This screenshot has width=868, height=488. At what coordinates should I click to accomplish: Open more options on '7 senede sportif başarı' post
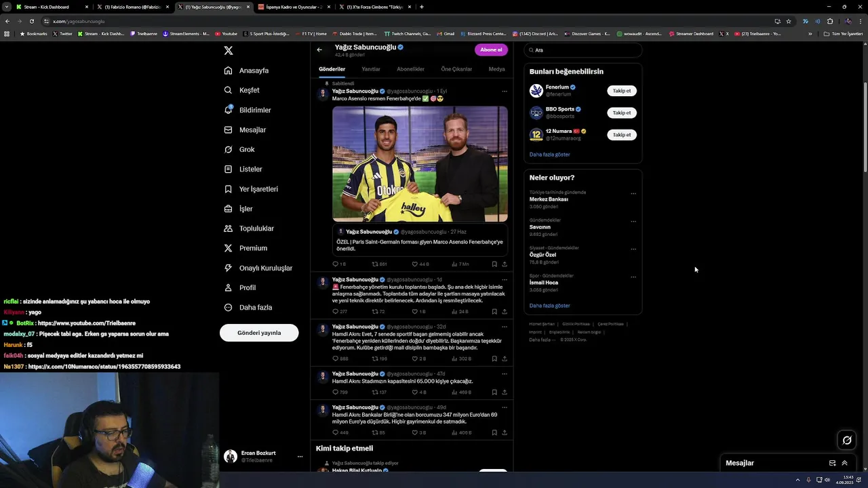(505, 327)
